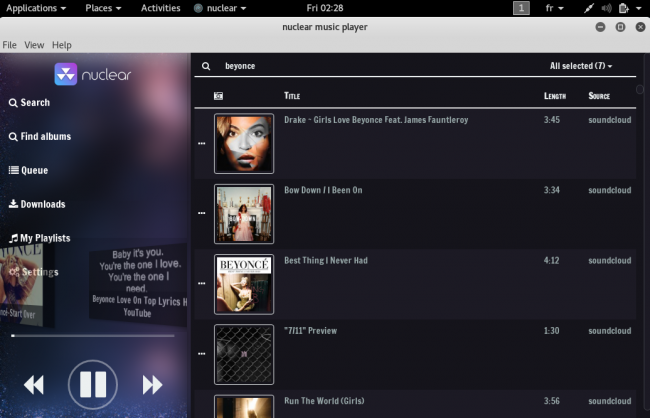Select track Best Thing I Never Had
The image size is (650, 418).
[x=325, y=260]
